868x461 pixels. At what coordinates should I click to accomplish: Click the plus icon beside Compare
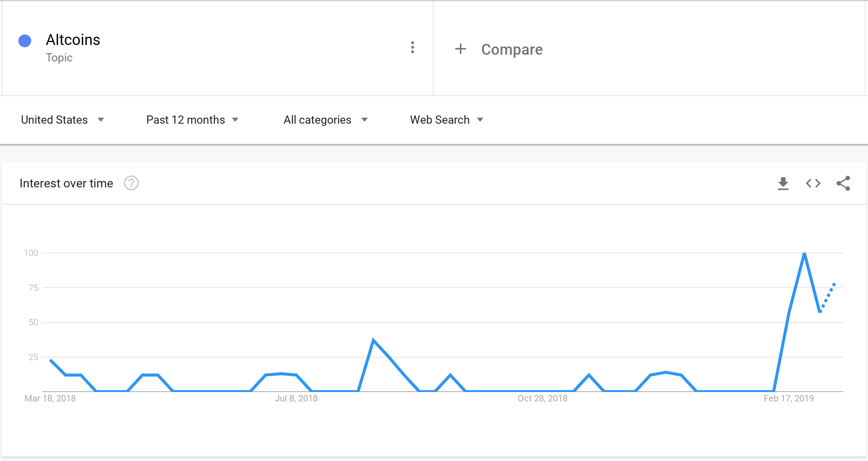pyautogui.click(x=461, y=49)
